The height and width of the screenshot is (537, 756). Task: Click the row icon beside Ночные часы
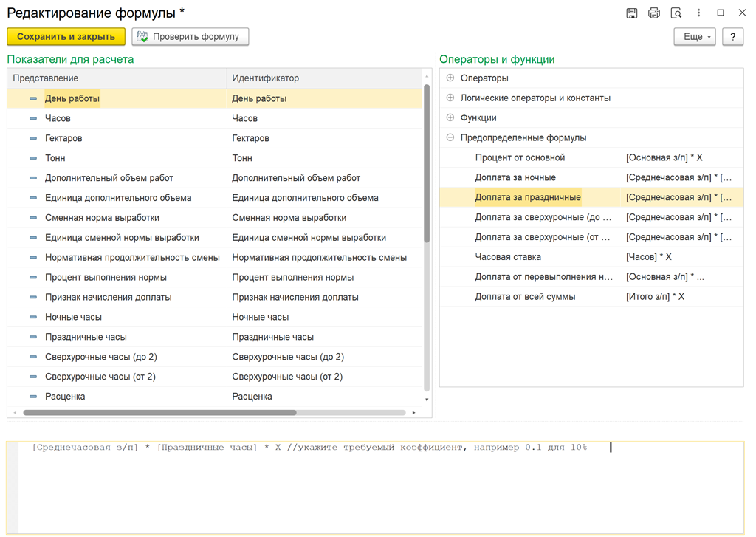[x=33, y=317]
